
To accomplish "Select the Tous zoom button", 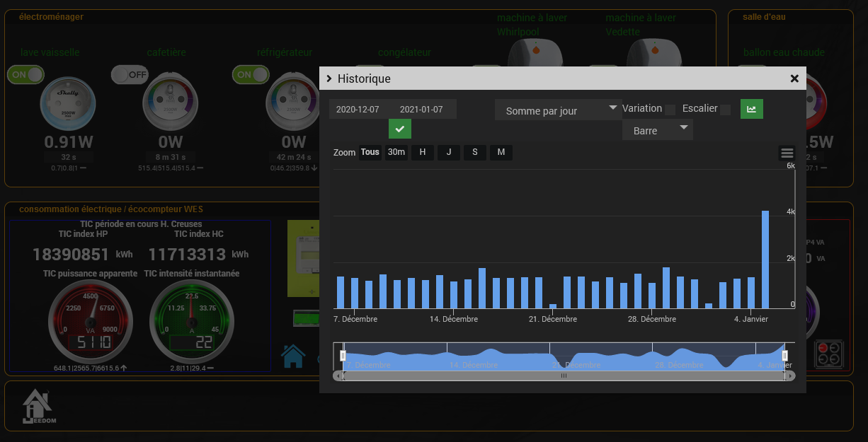I will [x=370, y=152].
